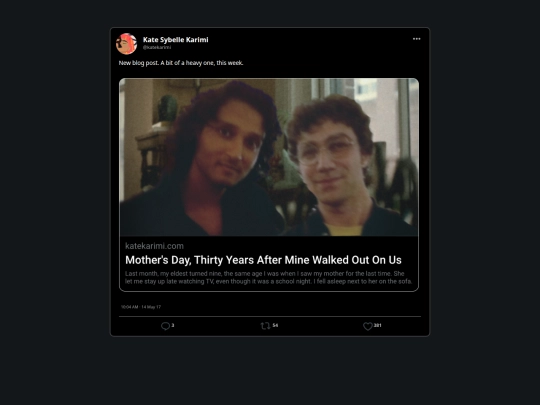540x405 pixels.
Task: Open the three-dots more options menu
Action: (x=417, y=39)
